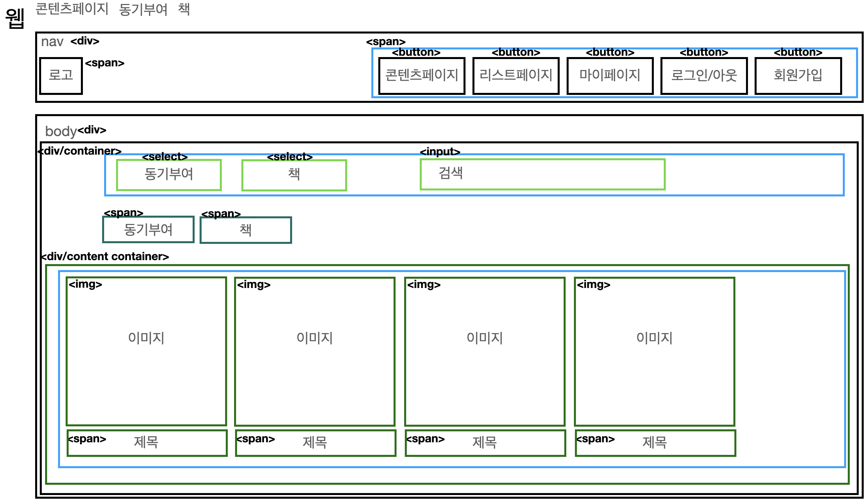This screenshot has width=868, height=503.
Task: Click the 로고 logo box
Action: click(61, 76)
